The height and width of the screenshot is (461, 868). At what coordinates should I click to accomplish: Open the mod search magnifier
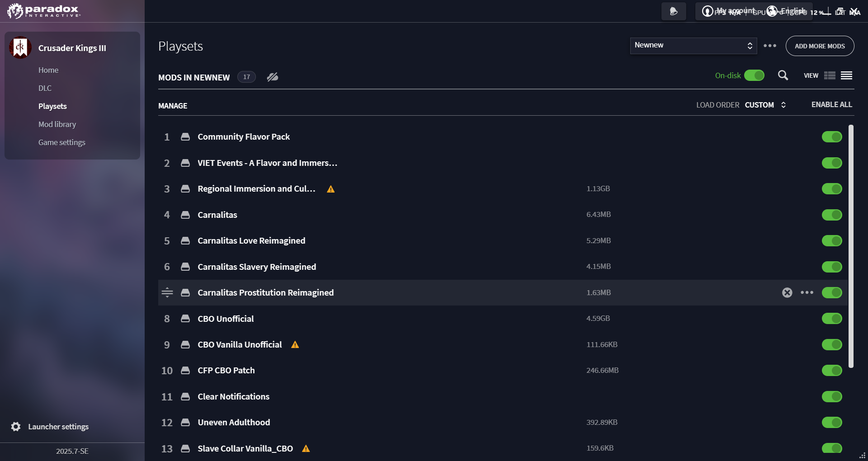click(783, 75)
